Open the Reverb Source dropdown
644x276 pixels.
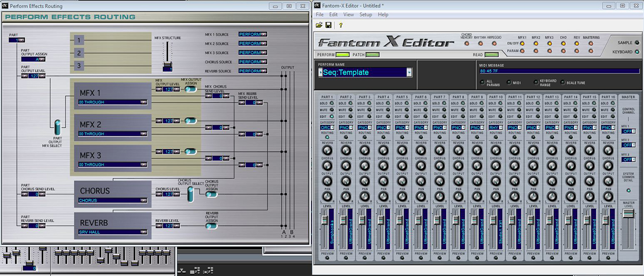tap(253, 71)
